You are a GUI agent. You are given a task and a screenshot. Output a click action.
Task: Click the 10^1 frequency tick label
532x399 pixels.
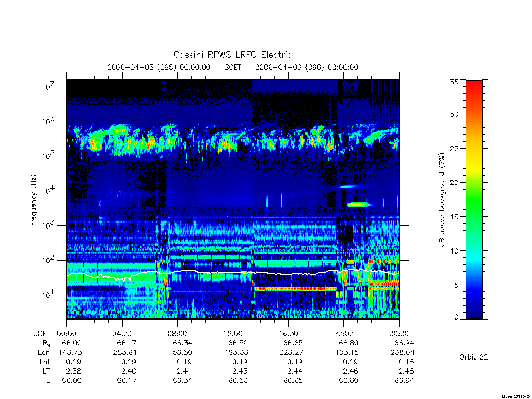coord(49,295)
